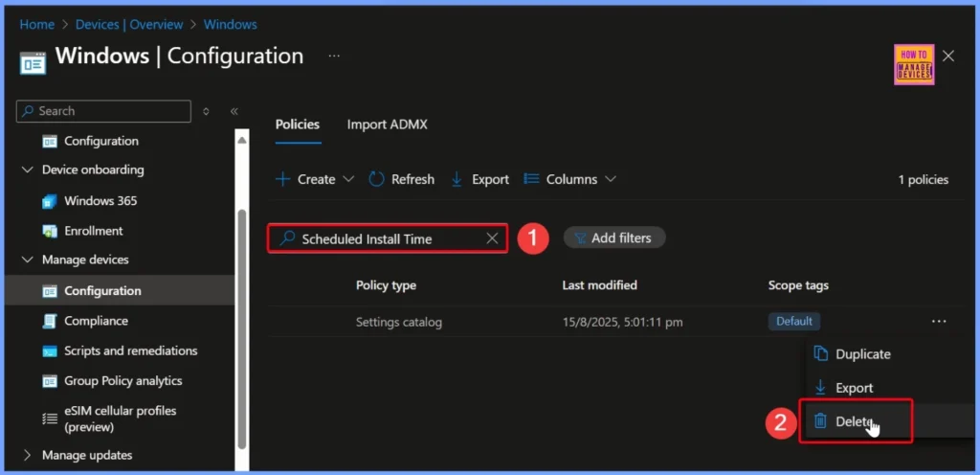Click Add filters button
980x475 pixels.
click(x=614, y=237)
